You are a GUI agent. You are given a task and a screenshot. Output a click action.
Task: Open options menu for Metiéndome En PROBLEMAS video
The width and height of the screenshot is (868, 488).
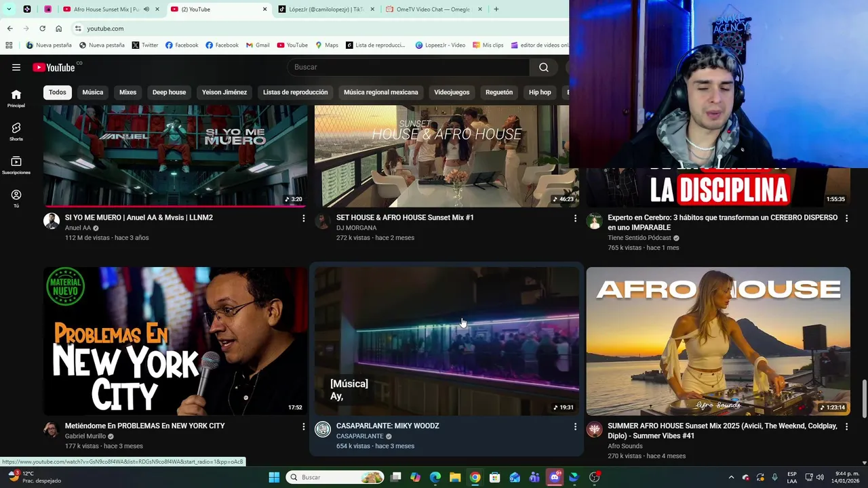(x=304, y=426)
